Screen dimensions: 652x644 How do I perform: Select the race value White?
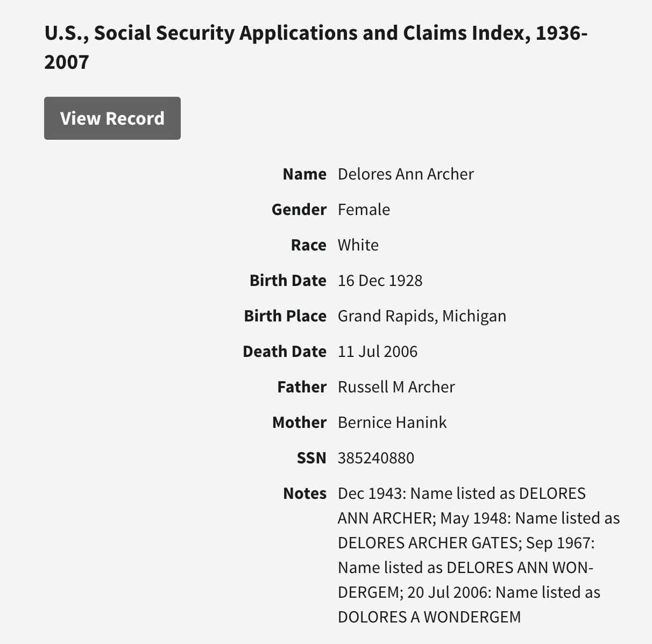(x=358, y=245)
